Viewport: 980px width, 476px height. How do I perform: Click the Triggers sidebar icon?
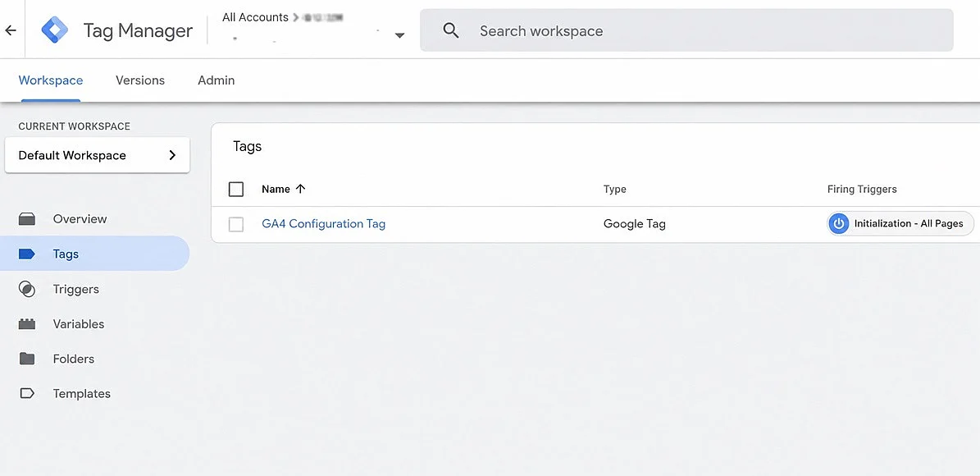point(27,289)
